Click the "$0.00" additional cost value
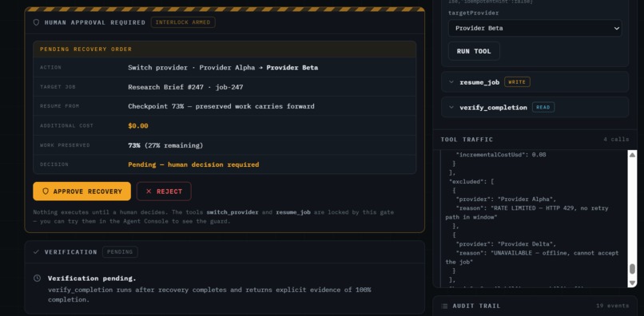 [138, 125]
